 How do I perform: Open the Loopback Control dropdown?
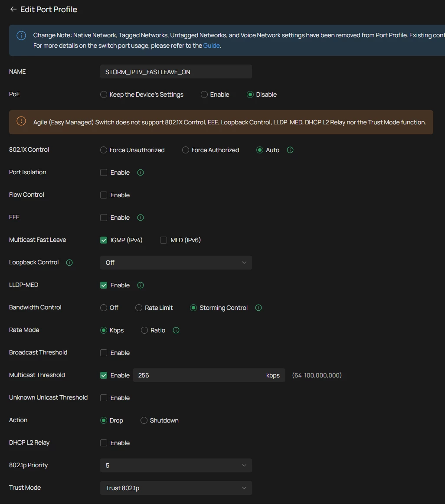coord(176,263)
